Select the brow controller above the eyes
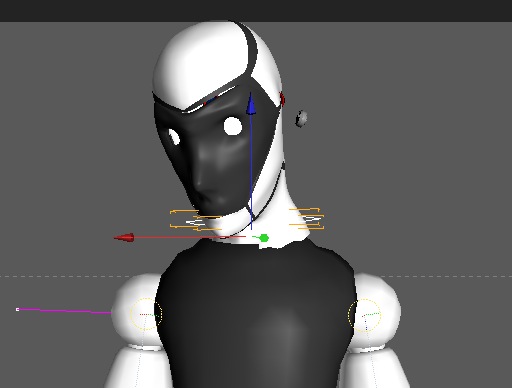512x388 pixels. [x=209, y=100]
